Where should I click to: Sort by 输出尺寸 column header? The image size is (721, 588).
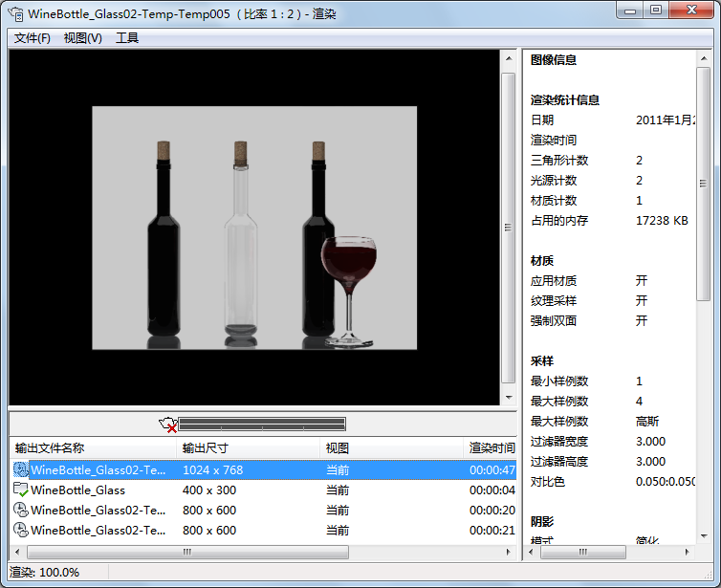coord(249,448)
